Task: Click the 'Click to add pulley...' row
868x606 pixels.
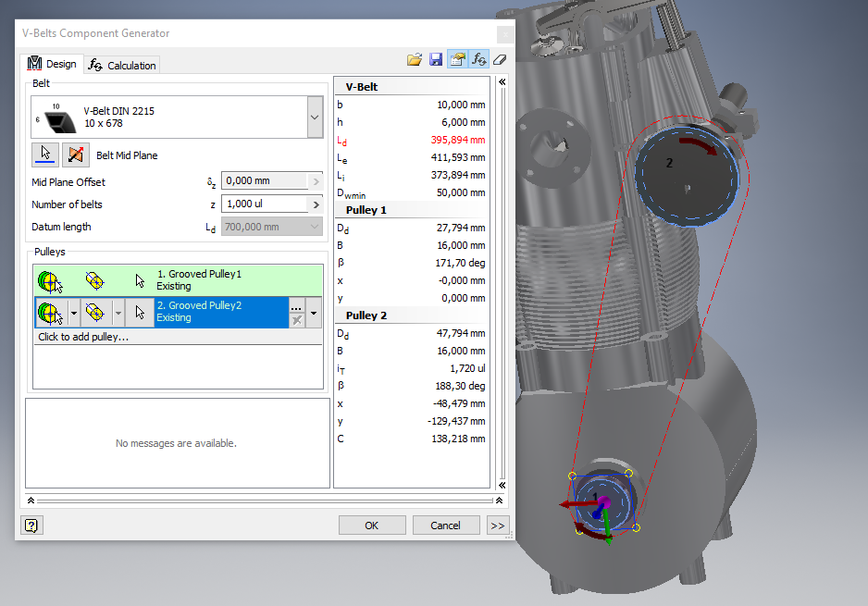Action: coord(83,337)
